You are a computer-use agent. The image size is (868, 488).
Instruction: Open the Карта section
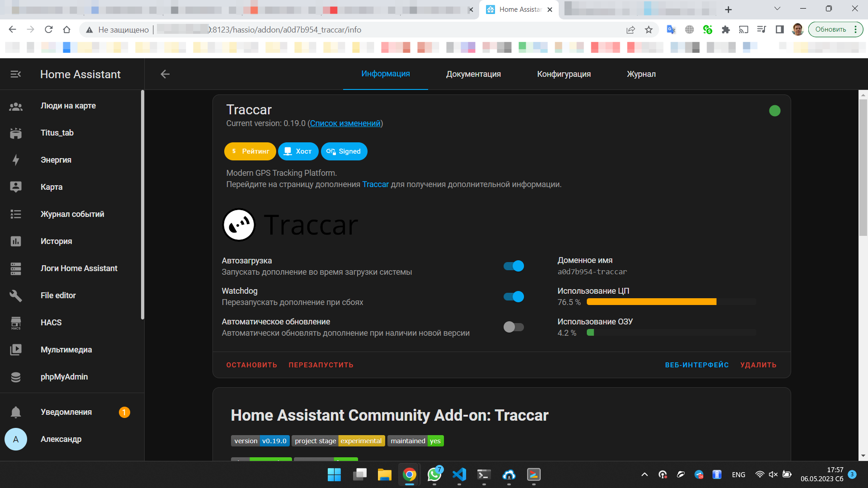coord(51,187)
